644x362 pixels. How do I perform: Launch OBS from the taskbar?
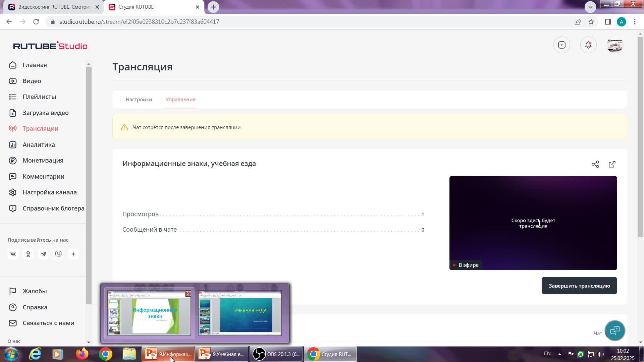pos(276,354)
